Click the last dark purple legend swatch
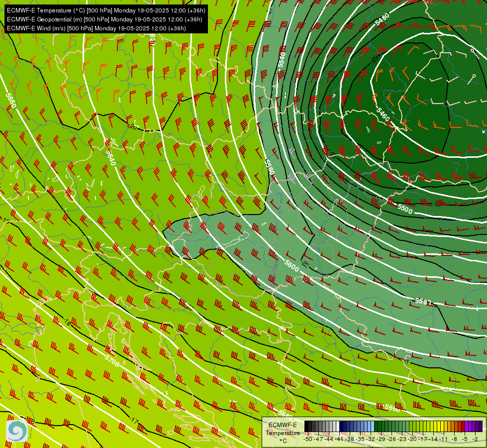This screenshot has height=448, width=487. (481, 427)
